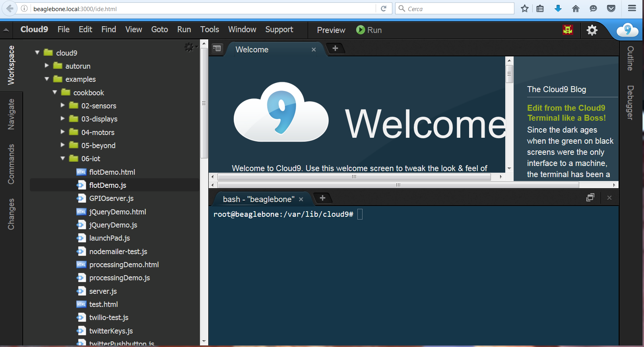Select the bash "beaglebone" terminal tab

[x=258, y=199]
